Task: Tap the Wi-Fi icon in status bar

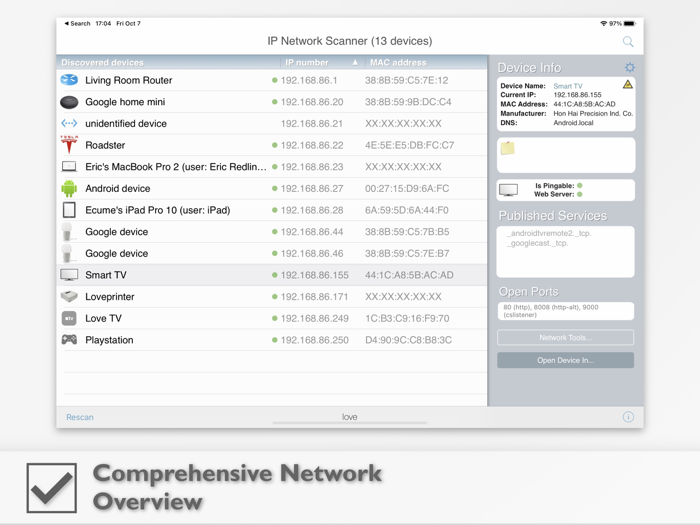Action: tap(604, 23)
